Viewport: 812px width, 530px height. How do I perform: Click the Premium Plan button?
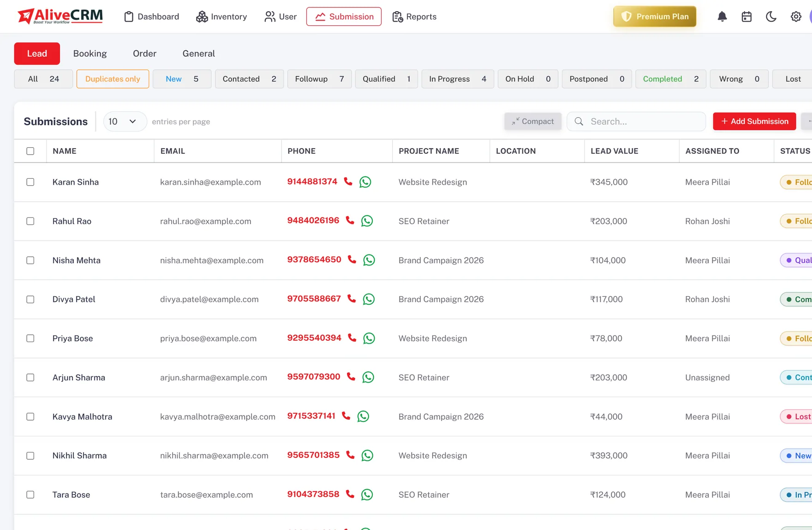click(x=655, y=17)
